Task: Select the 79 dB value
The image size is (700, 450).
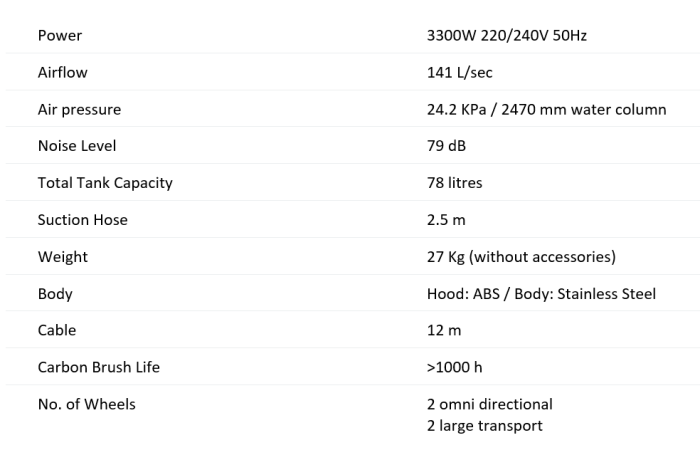Action: [446, 146]
